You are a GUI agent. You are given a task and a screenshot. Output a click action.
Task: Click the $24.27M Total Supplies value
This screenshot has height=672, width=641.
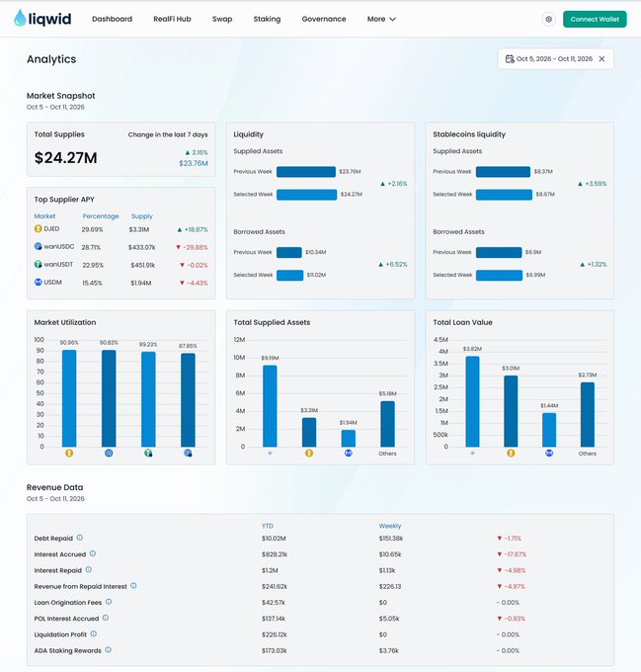(66, 158)
